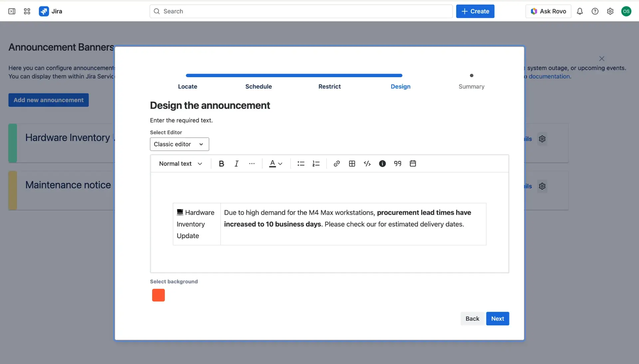
Task: Open the Normal text style dropdown
Action: click(180, 163)
